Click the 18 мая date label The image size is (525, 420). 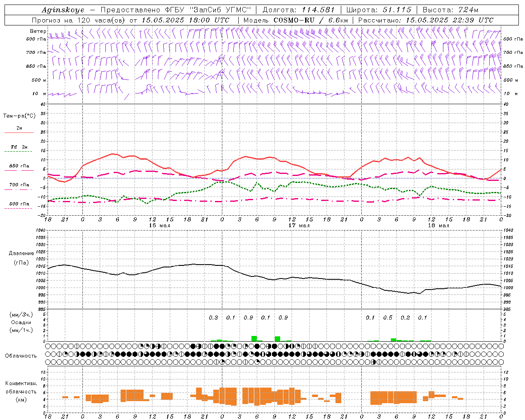point(438,226)
